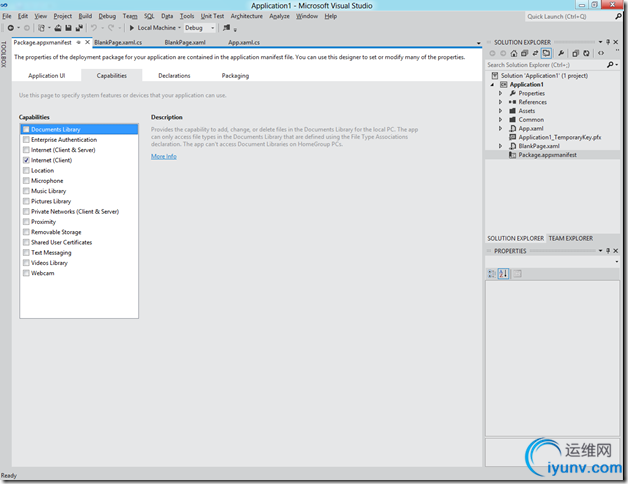Image resolution: width=628 pixels, height=484 pixels.
Task: Click the Find in Files toolbar icon
Action: (x=227, y=28)
